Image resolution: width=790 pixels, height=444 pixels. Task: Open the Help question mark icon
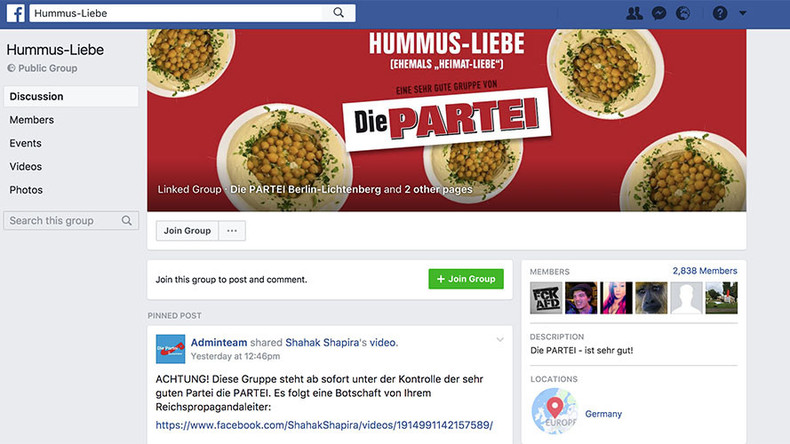tap(720, 13)
